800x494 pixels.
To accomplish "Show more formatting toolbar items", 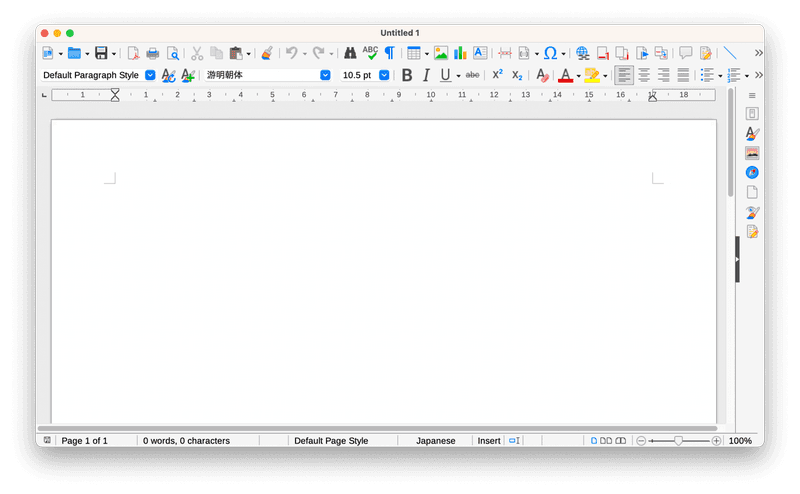I will [x=759, y=76].
